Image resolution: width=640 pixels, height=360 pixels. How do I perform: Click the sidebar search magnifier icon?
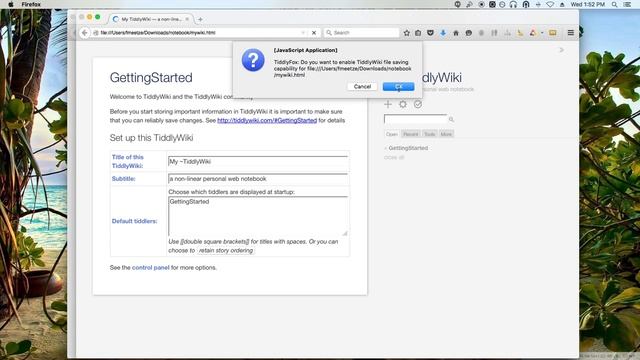tap(451, 119)
